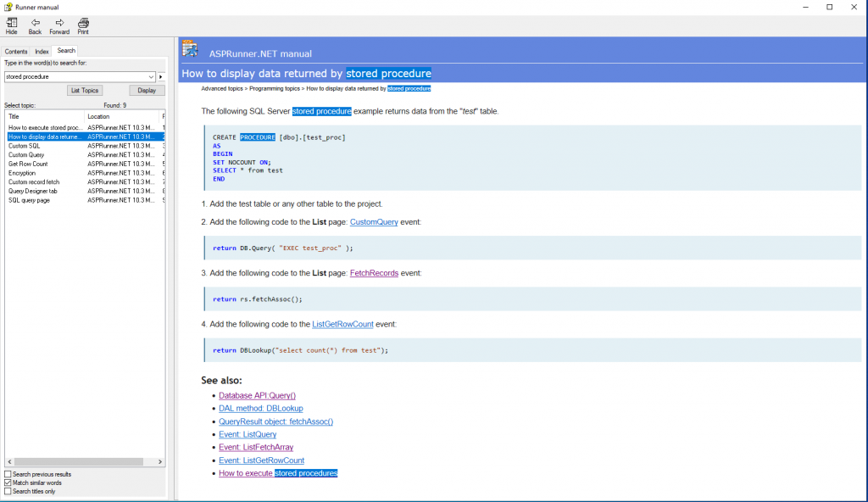Switch to the Contents tab
The width and height of the screenshot is (868, 502).
[x=16, y=52]
